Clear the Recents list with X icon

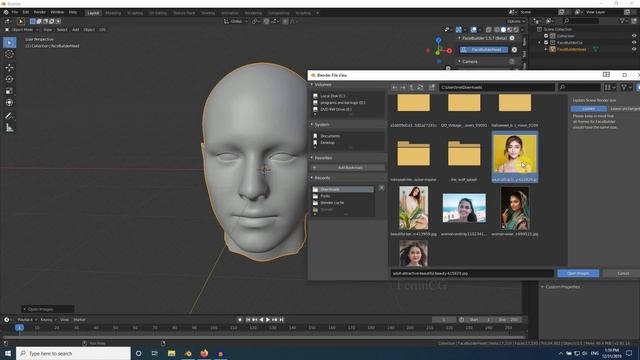(381, 188)
